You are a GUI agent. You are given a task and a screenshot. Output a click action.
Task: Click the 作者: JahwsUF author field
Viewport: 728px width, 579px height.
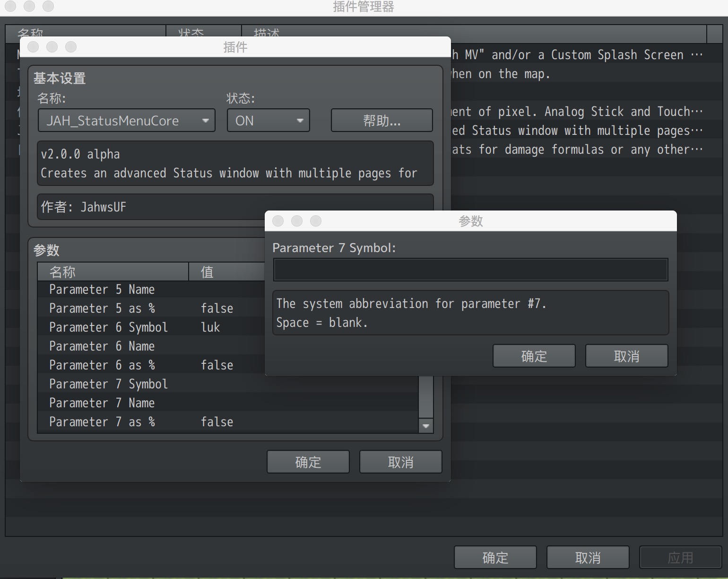(x=235, y=207)
